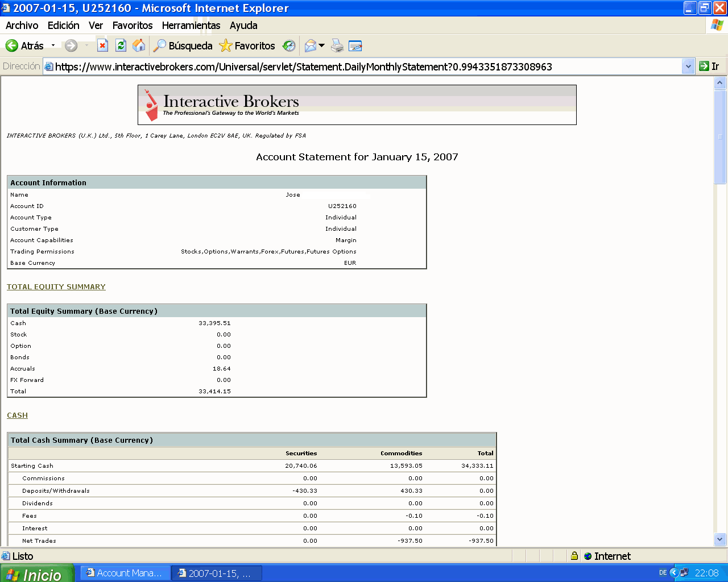Go back with the Atrás button
The image size is (728, 582).
(24, 46)
